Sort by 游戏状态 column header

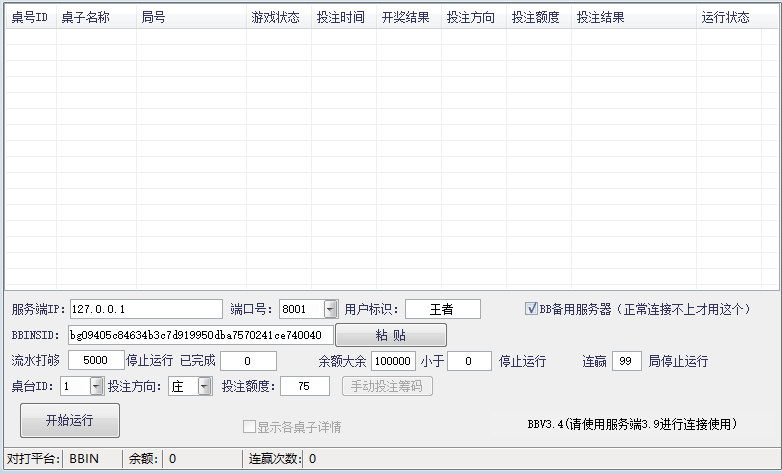click(275, 18)
